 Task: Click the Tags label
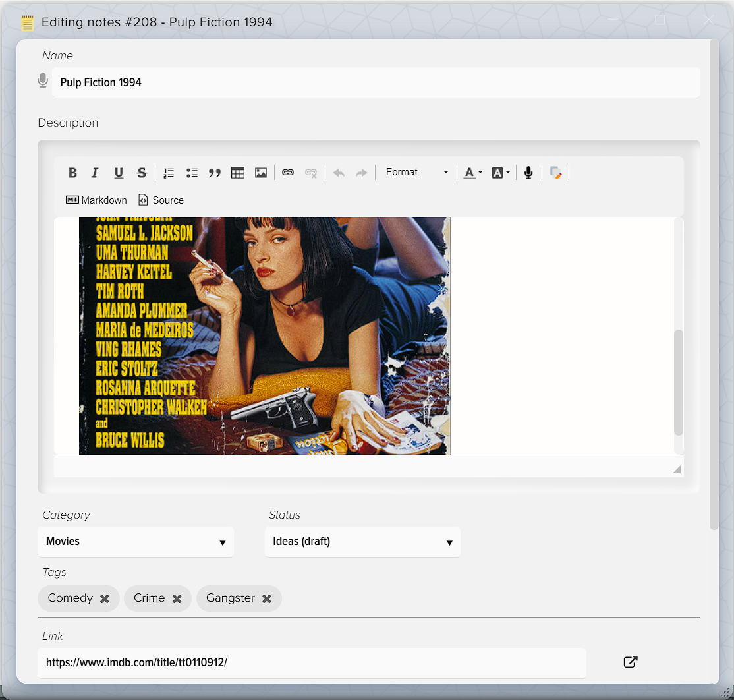coord(54,572)
